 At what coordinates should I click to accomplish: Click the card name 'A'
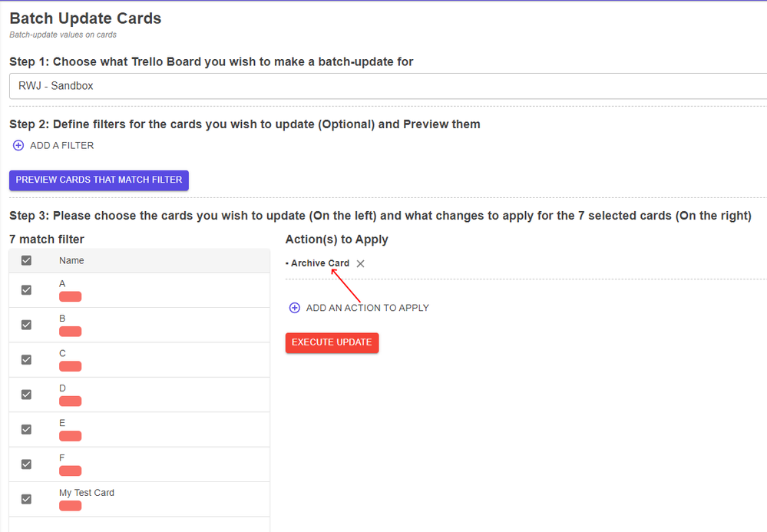62,283
